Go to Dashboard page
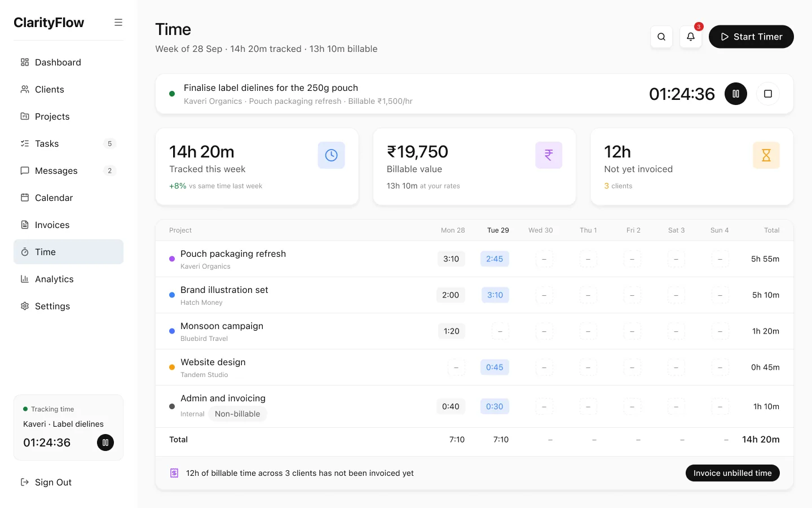The height and width of the screenshot is (508, 812). pos(68,62)
